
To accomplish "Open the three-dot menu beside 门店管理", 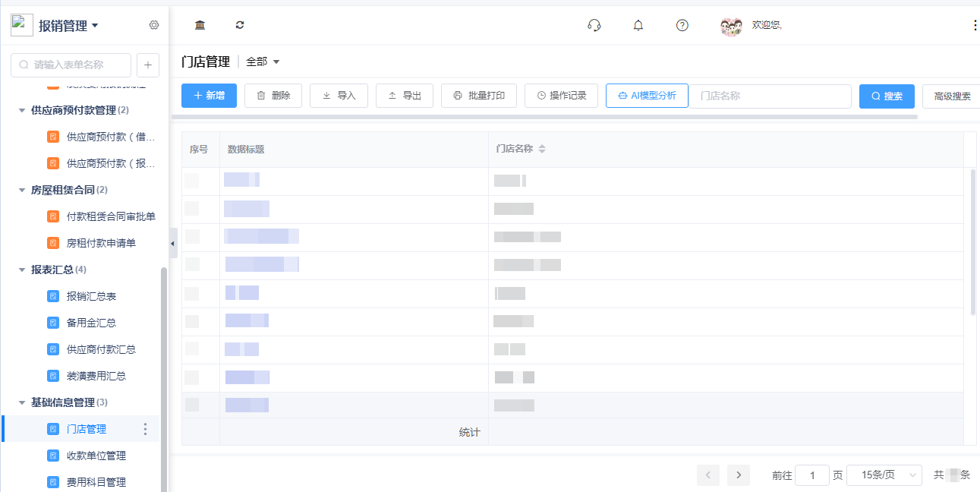I will tap(146, 429).
